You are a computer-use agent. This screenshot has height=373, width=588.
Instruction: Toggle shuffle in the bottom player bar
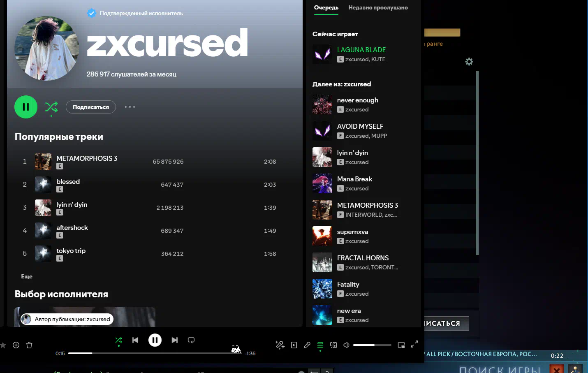pyautogui.click(x=119, y=340)
